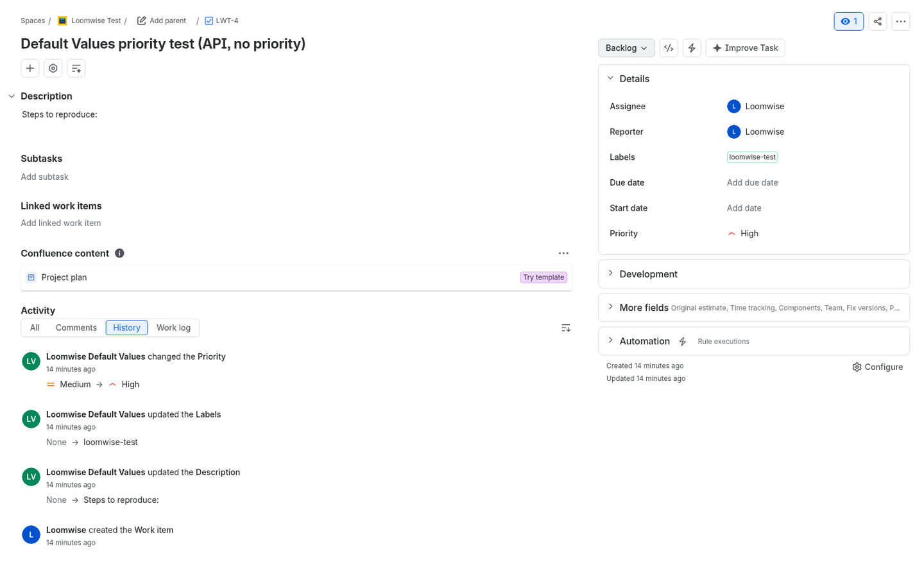Select the All activity tab
This screenshot has height=578, width=924.
point(35,328)
